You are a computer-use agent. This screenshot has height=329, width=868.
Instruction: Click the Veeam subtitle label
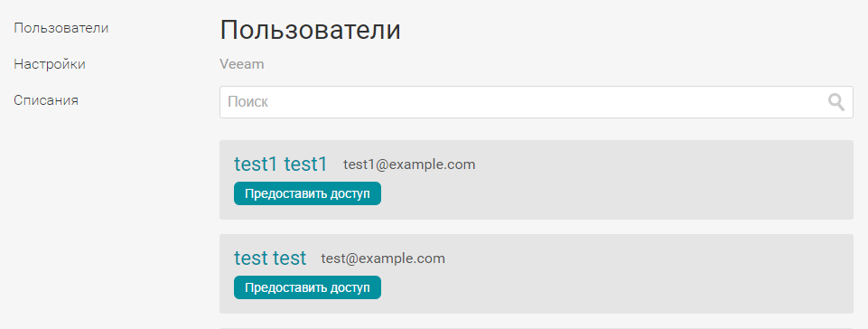coord(242,64)
